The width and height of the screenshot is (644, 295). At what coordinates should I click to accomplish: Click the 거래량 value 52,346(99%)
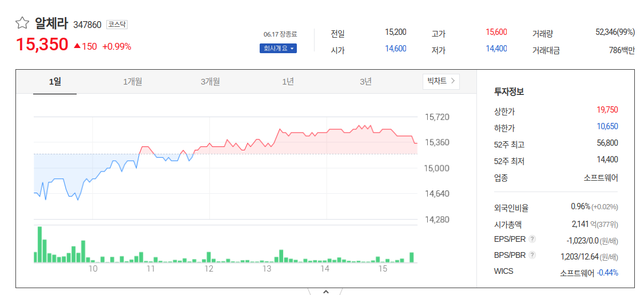[x=615, y=32]
